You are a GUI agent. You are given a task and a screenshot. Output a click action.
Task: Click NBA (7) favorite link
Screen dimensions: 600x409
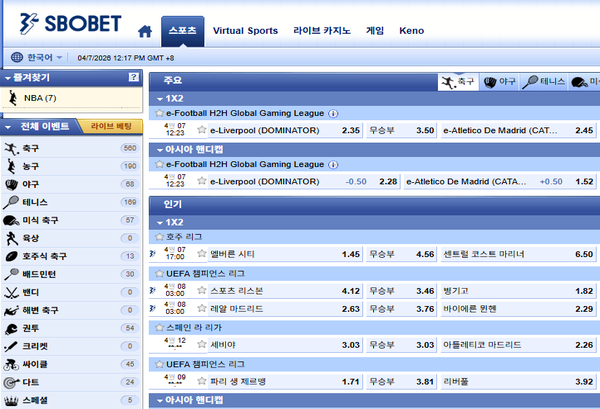tap(40, 98)
